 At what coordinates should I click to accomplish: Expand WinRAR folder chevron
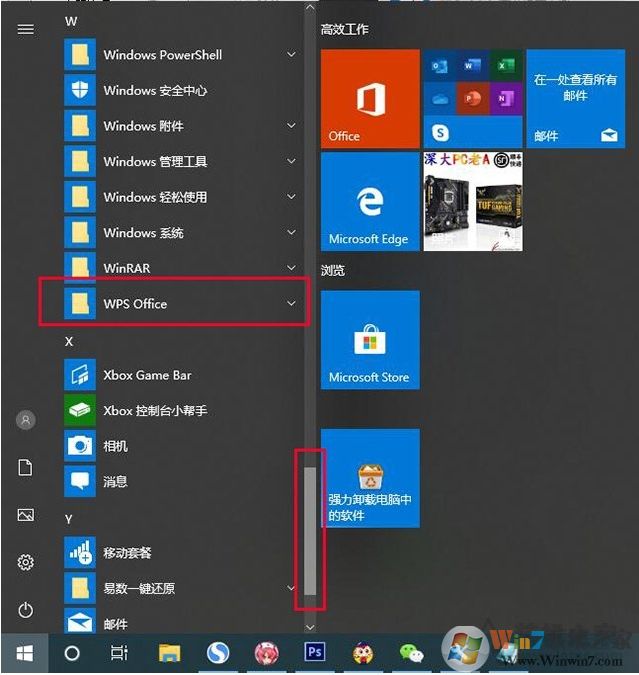pos(292,268)
